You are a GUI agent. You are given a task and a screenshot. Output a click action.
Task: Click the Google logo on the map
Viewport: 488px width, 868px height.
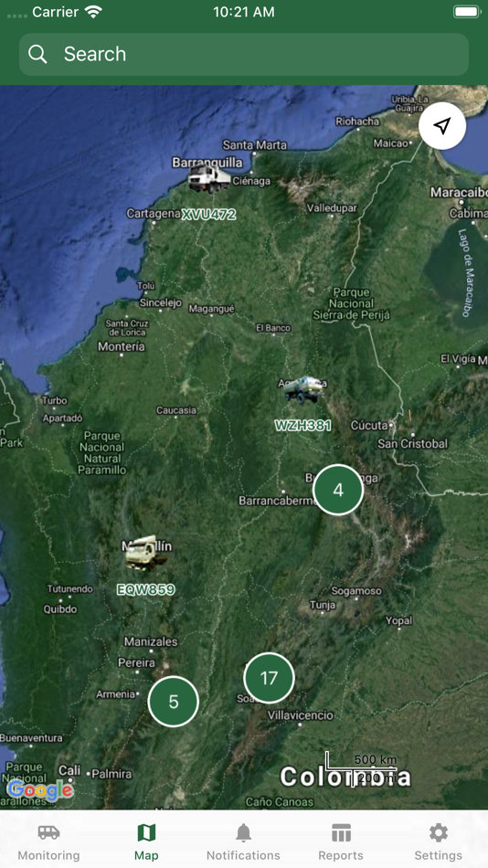(40, 790)
